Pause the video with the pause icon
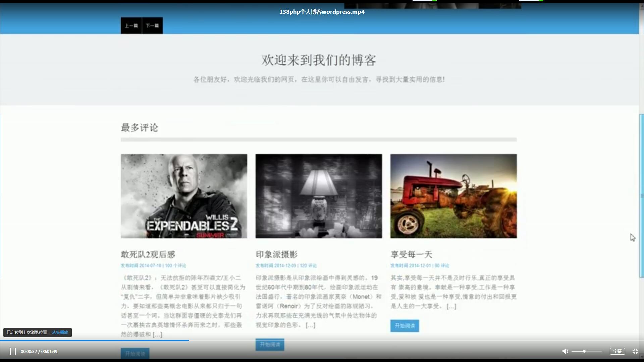Image resolution: width=644 pixels, height=362 pixels. [12, 351]
